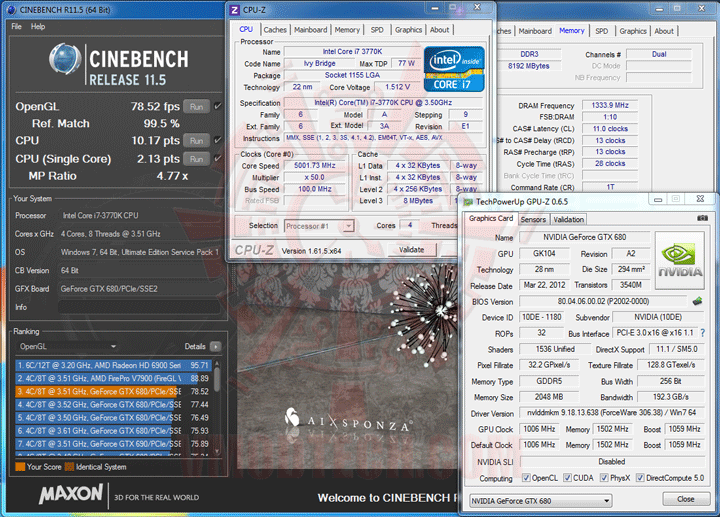Click the GPU-Z Close button
This screenshot has width=720, height=517.
tap(686, 499)
